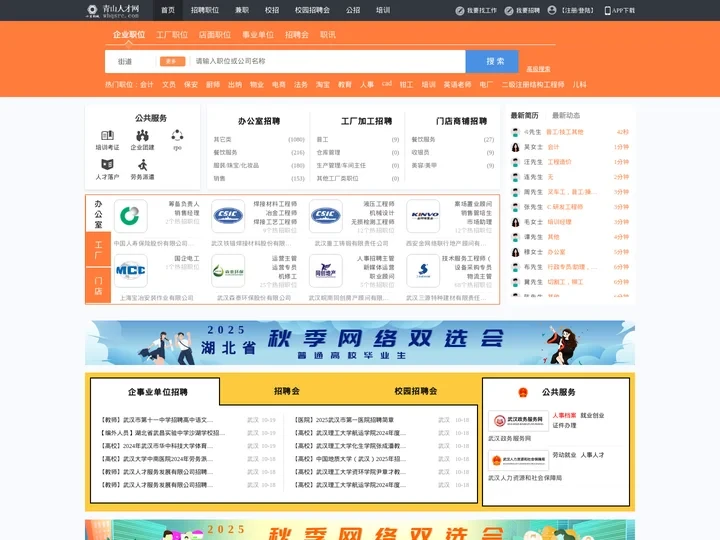Click the CSIC logo for 武汉铁锚焊接材料
Image resolution: width=720 pixels, height=540 pixels.
tap(228, 216)
